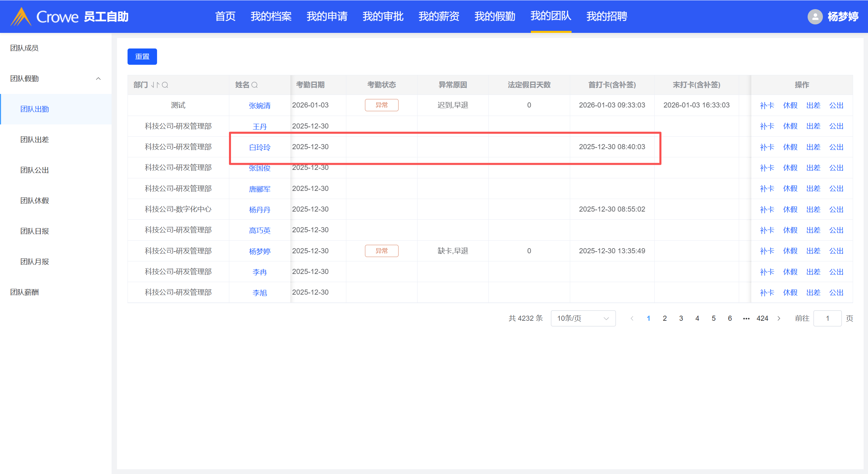Viewport: 868px width, 474px height.
Task: Go to page 424
Action: (x=762, y=318)
